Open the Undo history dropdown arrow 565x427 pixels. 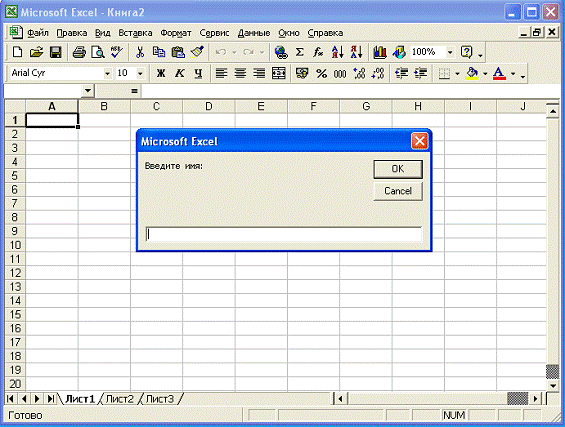tap(234, 53)
